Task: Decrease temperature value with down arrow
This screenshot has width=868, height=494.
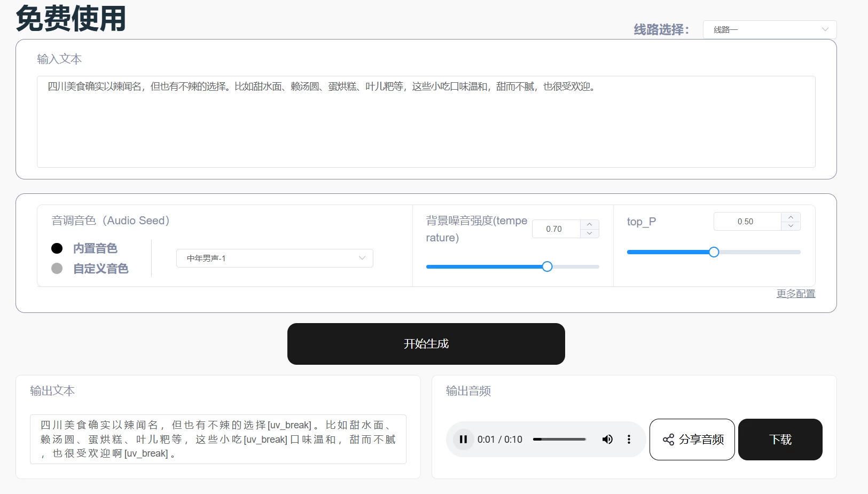Action: [x=589, y=233]
